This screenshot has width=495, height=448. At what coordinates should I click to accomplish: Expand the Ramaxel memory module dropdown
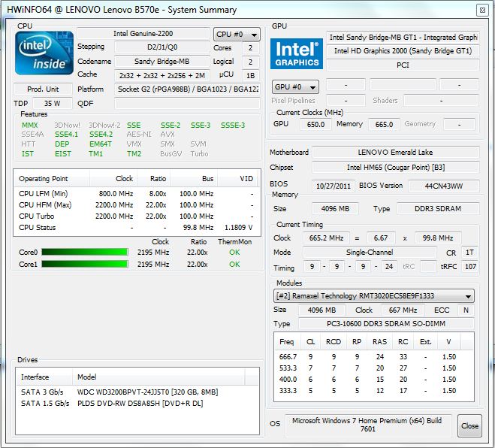click(373, 296)
